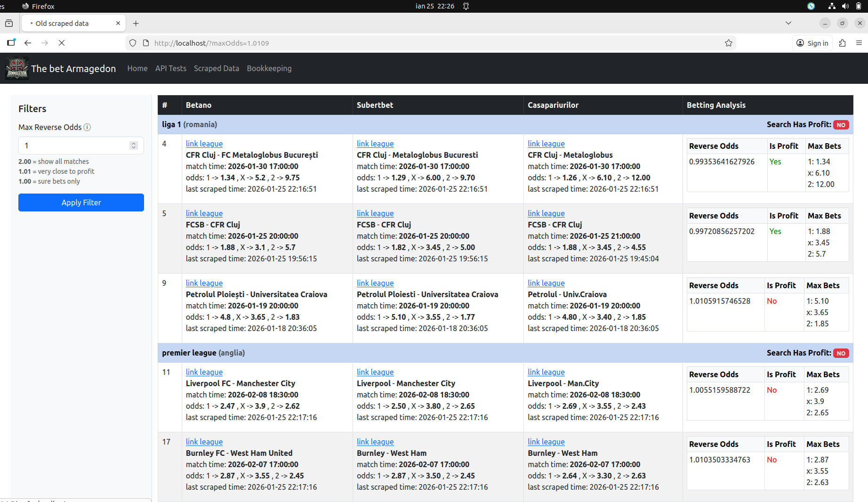Open Casapariurilor link league for Liverpool match
Viewport: 868px width, 502px height.
(546, 372)
